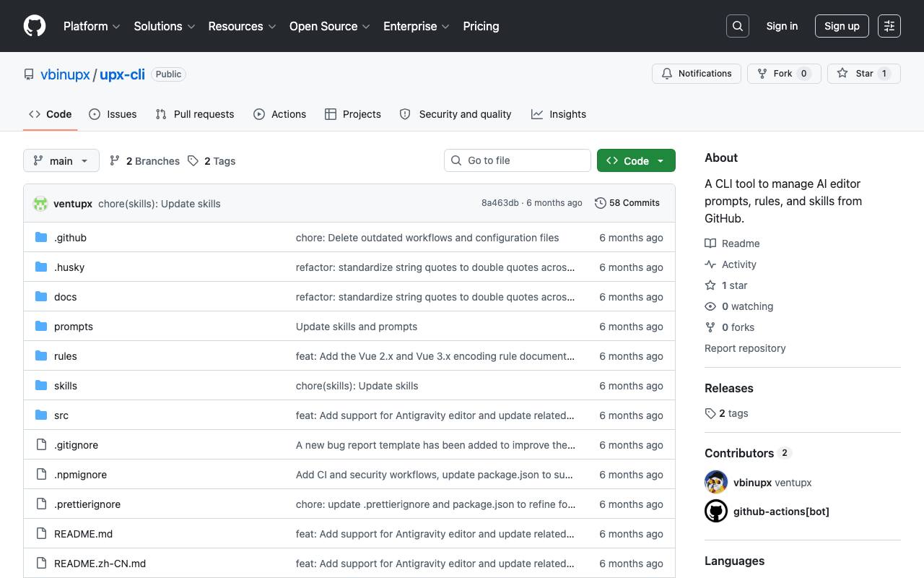
Task: Switch to the Security and quality tab
Action: [456, 114]
